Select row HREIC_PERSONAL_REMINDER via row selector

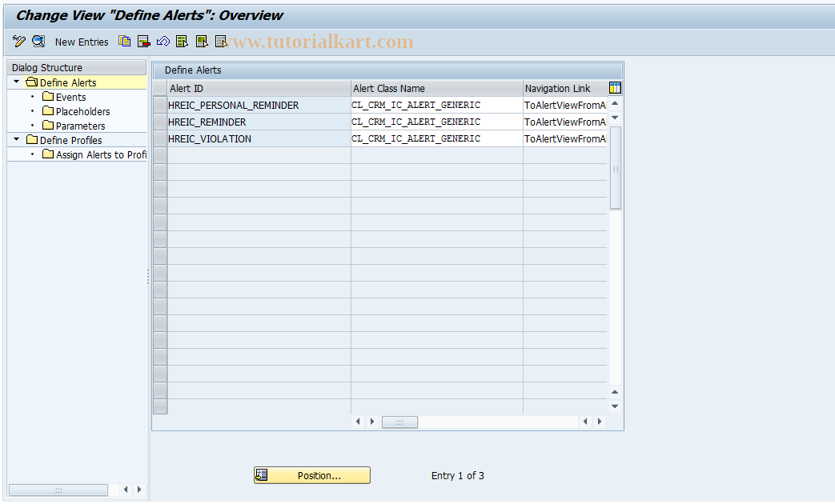point(160,105)
